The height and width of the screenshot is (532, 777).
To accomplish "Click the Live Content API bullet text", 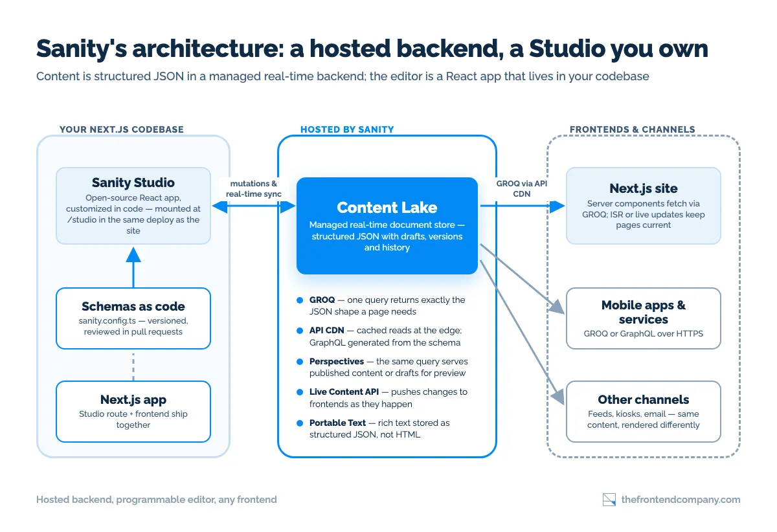I will pyautogui.click(x=388, y=398).
